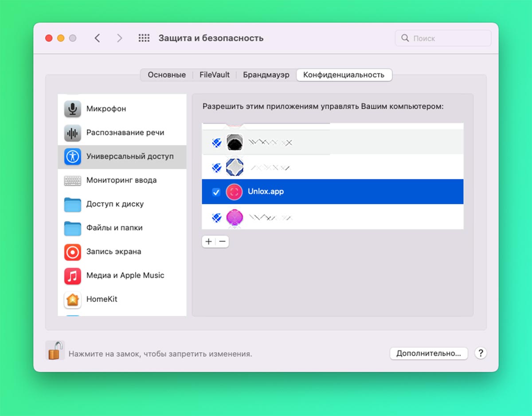Click the Microphone icon in sidebar
This screenshot has height=416, width=532.
[x=72, y=109]
